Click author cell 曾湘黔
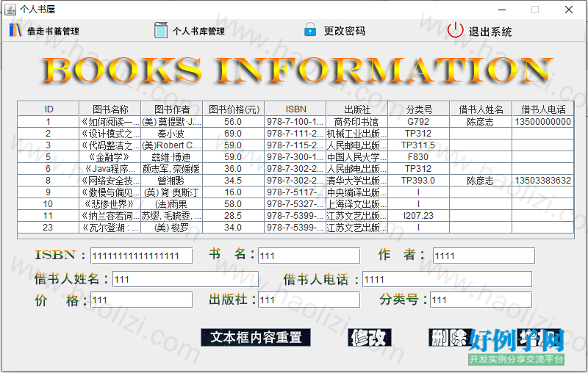 (172, 181)
